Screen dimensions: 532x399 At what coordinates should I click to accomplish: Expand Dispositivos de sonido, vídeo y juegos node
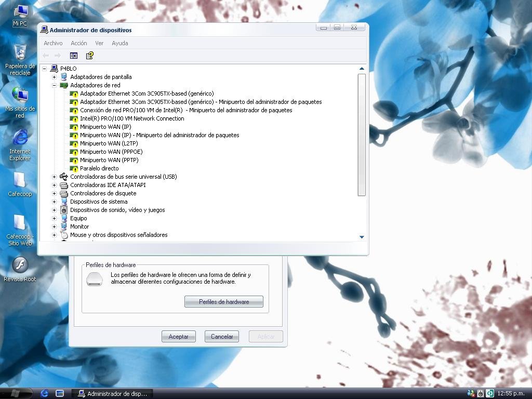[54, 210]
